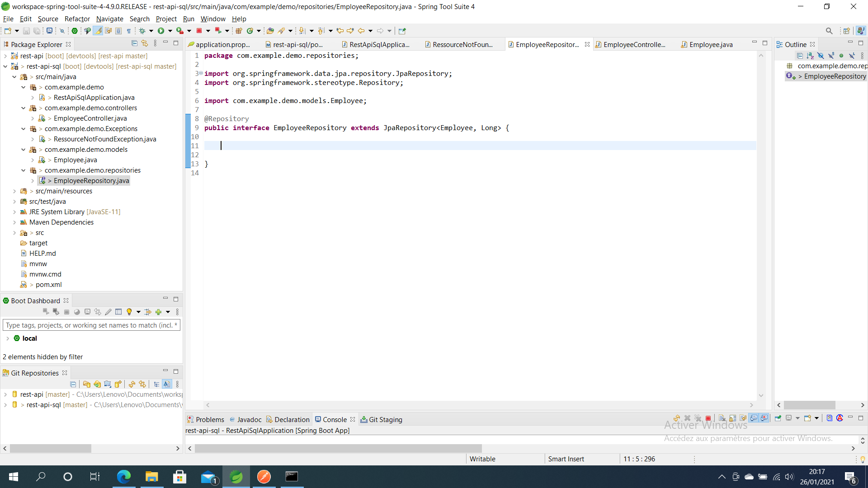Expand local node in Boot Dashboard
868x488 pixels.
[x=8, y=338]
